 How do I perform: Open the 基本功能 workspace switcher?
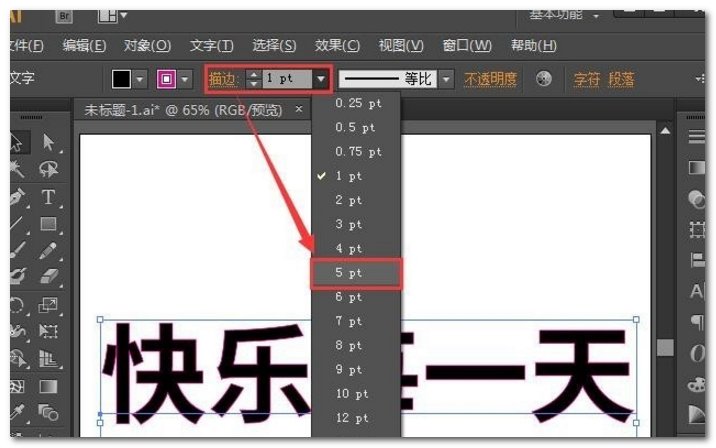[x=563, y=16]
